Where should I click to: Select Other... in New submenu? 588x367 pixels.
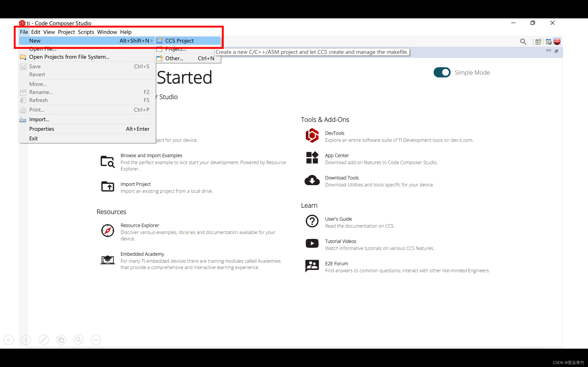click(x=174, y=58)
